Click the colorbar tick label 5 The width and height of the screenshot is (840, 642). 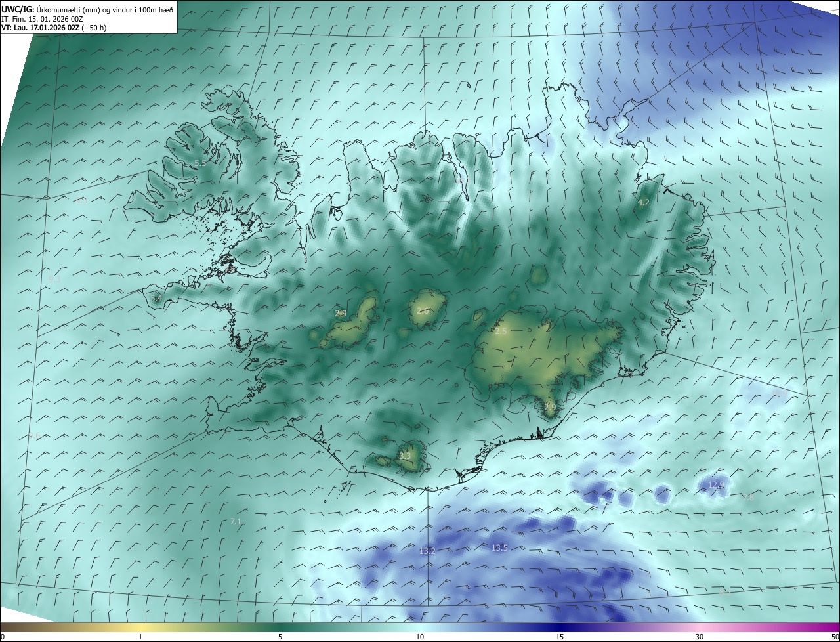pyautogui.click(x=280, y=637)
